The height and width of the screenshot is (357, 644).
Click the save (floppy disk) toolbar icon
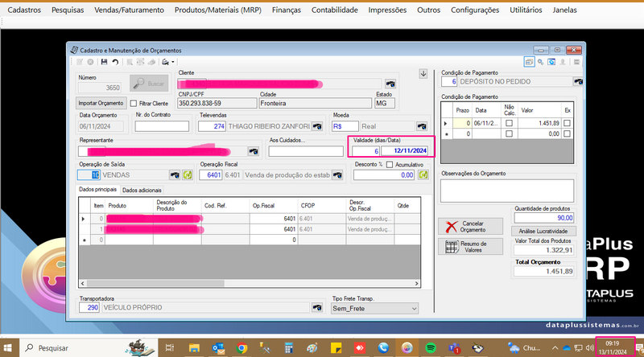(x=104, y=62)
